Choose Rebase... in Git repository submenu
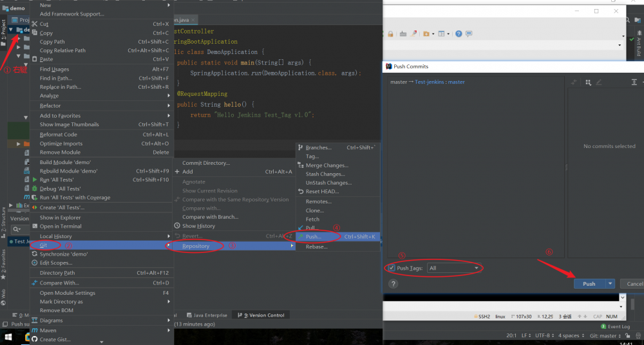The height and width of the screenshot is (345, 644). coord(337,247)
